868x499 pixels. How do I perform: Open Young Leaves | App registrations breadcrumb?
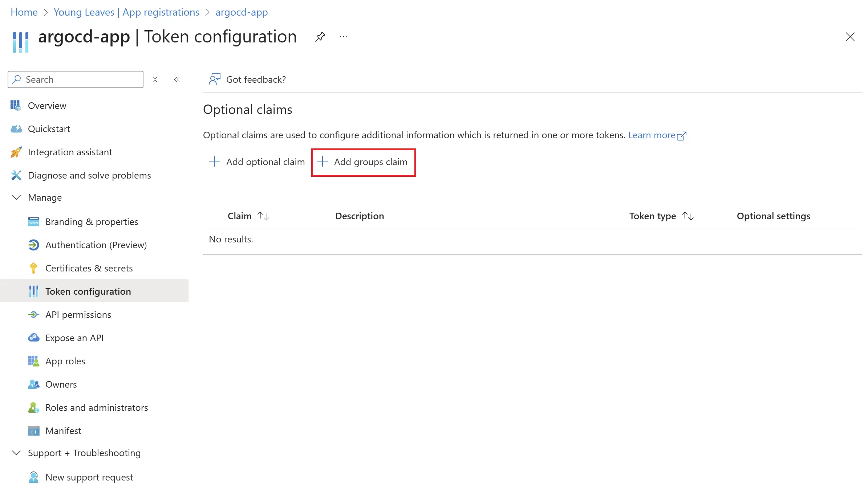(126, 12)
